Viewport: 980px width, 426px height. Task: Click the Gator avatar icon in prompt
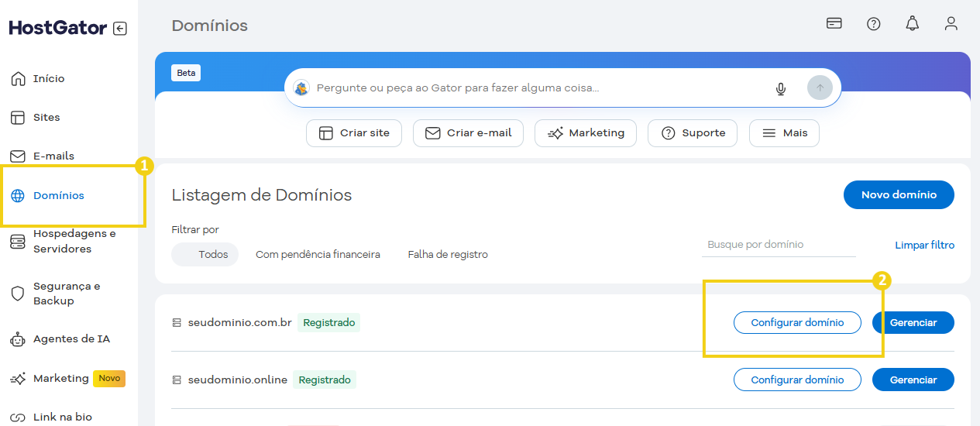coord(301,88)
